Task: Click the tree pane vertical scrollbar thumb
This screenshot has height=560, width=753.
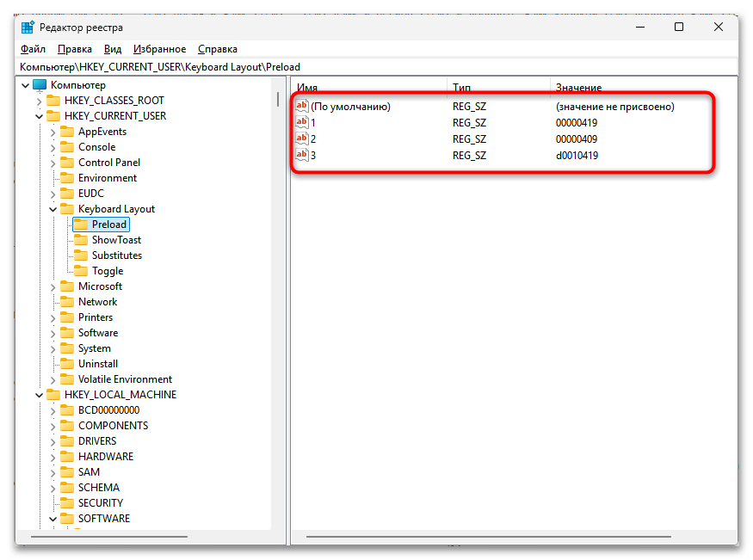Action: [x=278, y=99]
